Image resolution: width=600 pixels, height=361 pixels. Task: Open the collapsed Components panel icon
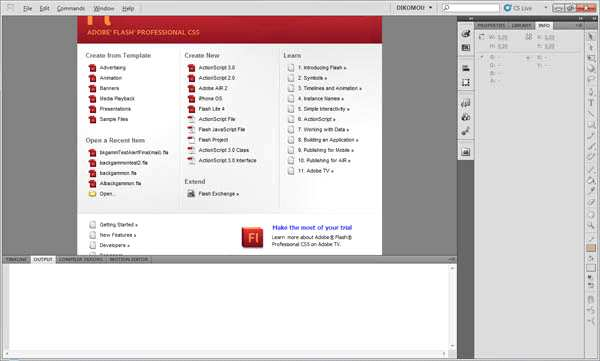(466, 117)
